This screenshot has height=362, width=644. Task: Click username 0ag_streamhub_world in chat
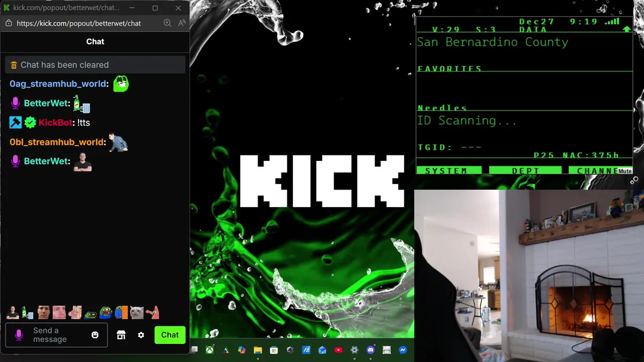pos(58,84)
